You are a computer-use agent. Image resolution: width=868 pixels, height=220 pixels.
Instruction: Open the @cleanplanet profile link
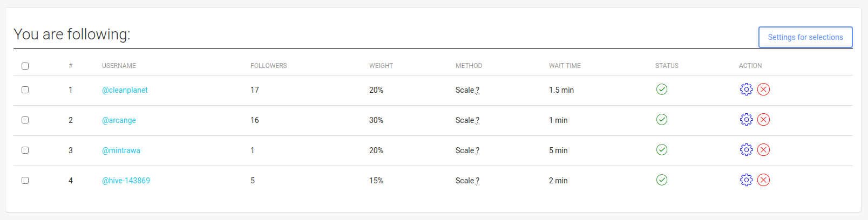pyautogui.click(x=125, y=90)
